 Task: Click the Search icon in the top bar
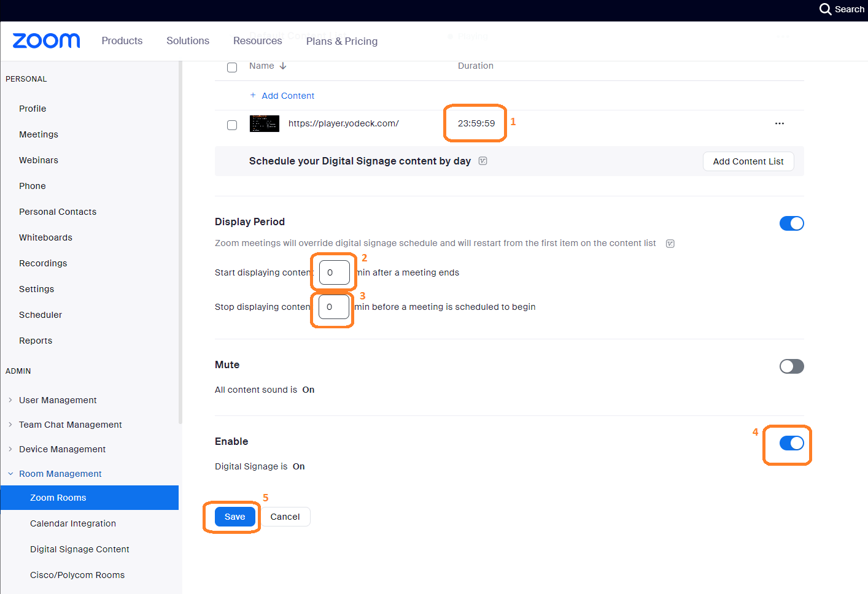click(x=826, y=9)
